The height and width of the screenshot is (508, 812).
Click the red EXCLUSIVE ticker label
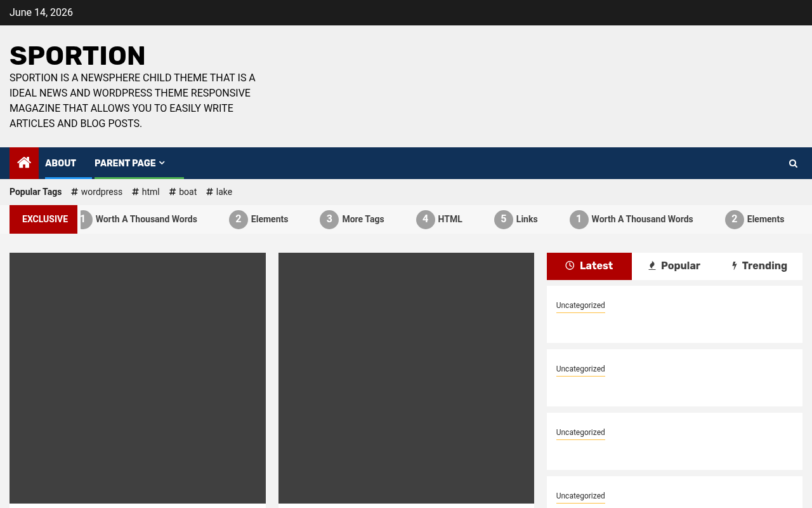(x=43, y=219)
